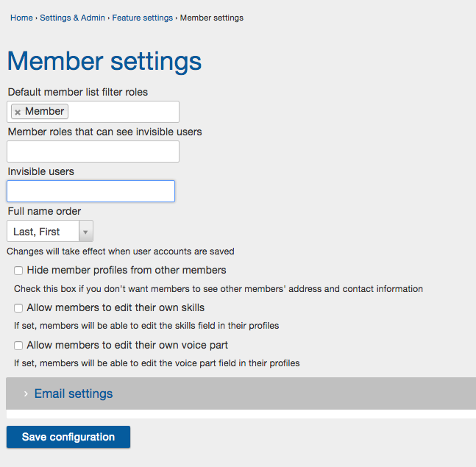Expand the Email settings chevron
This screenshot has height=467, width=476.
[26, 393]
